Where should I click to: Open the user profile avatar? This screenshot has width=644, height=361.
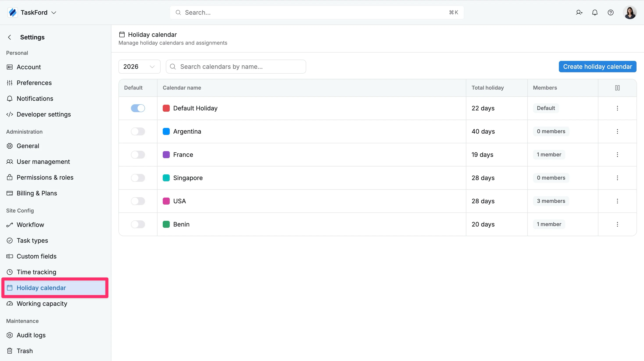coord(630,12)
